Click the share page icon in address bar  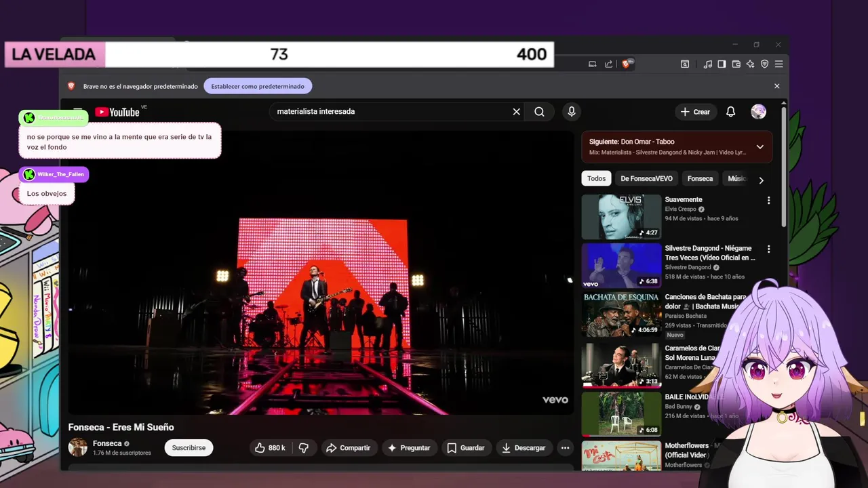point(608,64)
